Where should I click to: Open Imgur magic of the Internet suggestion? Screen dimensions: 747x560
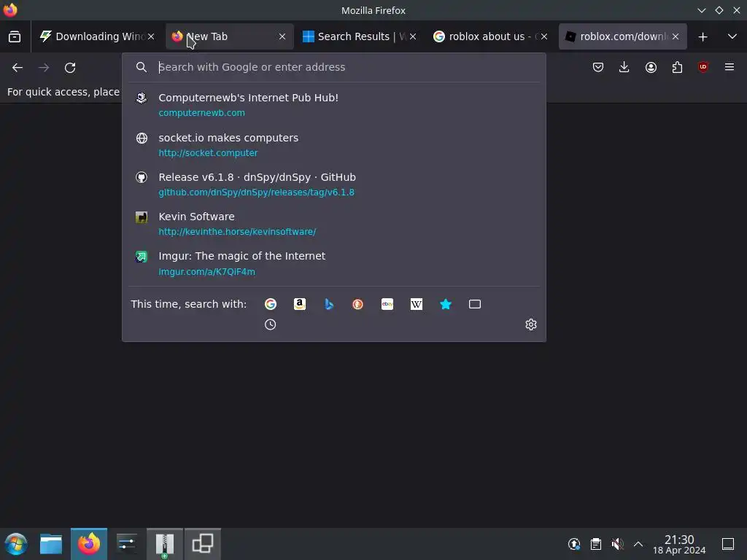(334, 263)
